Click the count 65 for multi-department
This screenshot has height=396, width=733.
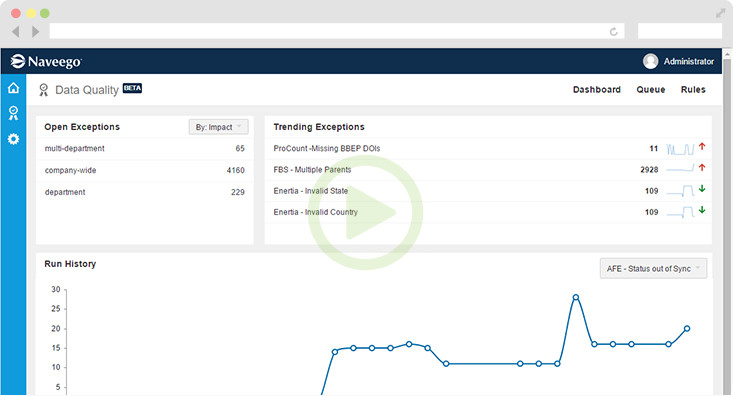(x=240, y=148)
